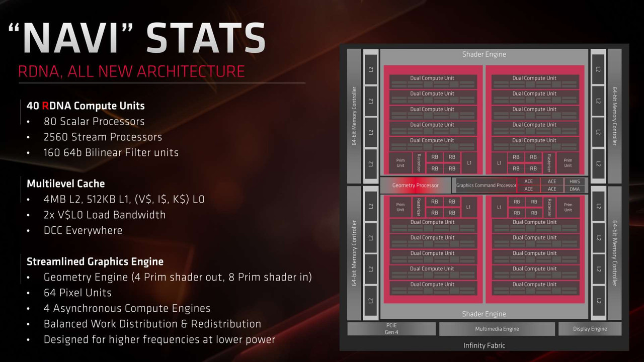The height and width of the screenshot is (362, 644).
Task: Select the '80 Scalar Processors' bullet
Action: tap(94, 121)
